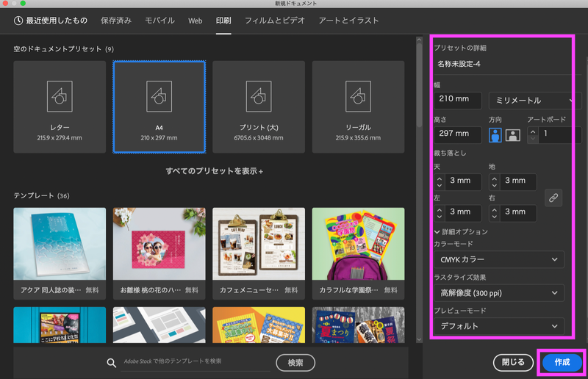Click the link bleed values chain icon

[x=553, y=197]
